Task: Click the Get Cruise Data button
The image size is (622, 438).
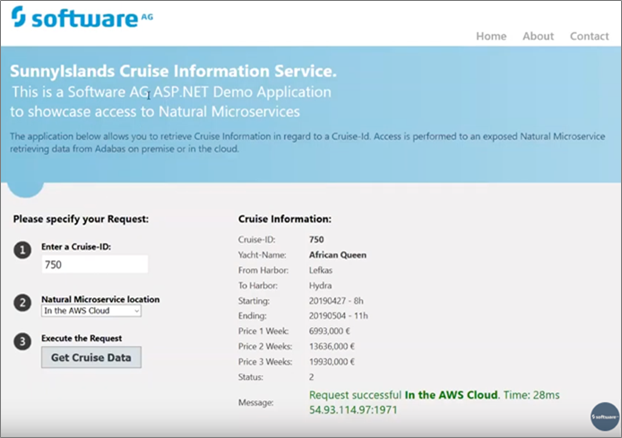Action: [91, 357]
